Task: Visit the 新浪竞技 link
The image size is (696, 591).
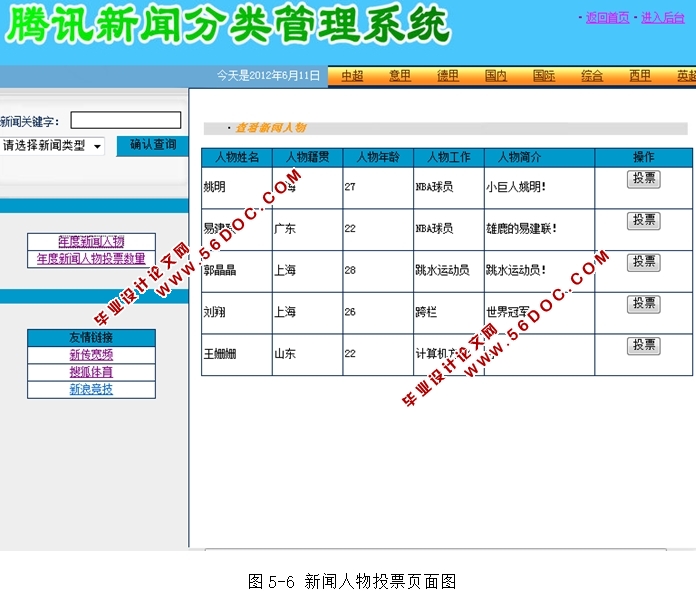Action: point(91,389)
